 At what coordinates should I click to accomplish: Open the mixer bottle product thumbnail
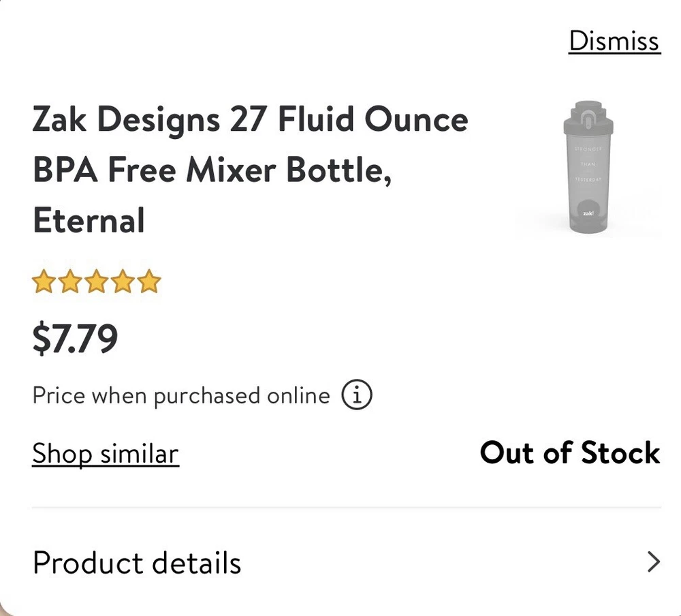pos(588,169)
